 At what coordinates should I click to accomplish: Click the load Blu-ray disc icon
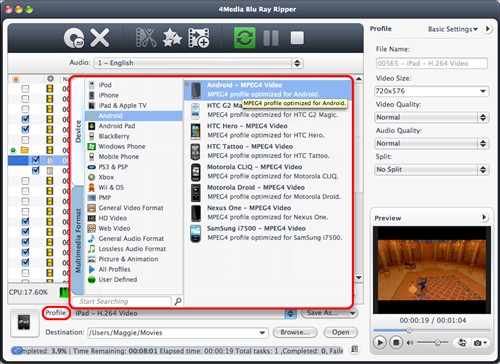pos(73,38)
